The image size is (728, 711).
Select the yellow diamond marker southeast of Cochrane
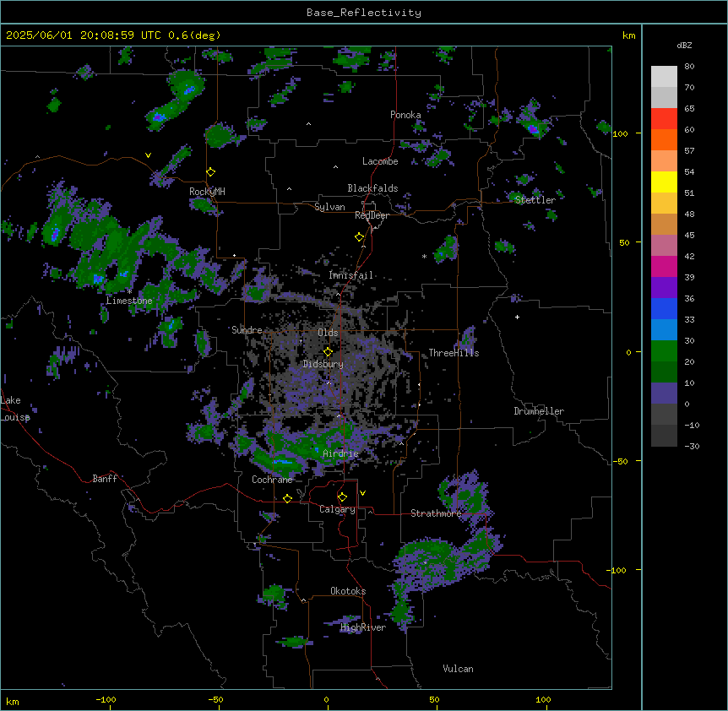287,499
